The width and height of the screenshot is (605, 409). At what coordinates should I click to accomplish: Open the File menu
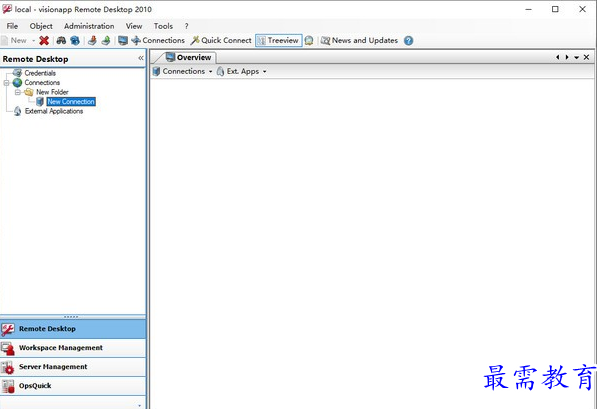12,26
